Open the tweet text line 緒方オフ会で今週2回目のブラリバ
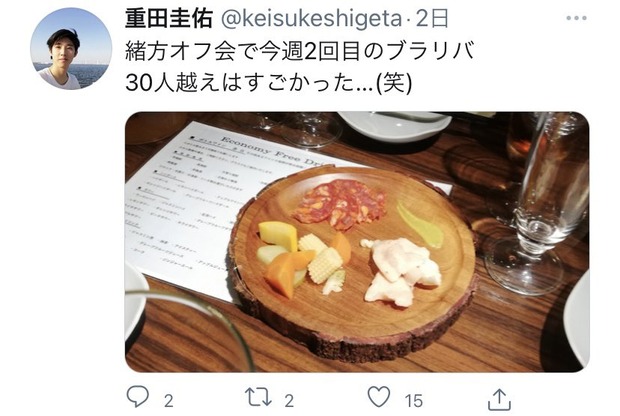Image resolution: width=620 pixels, height=416 pixels. click(299, 51)
